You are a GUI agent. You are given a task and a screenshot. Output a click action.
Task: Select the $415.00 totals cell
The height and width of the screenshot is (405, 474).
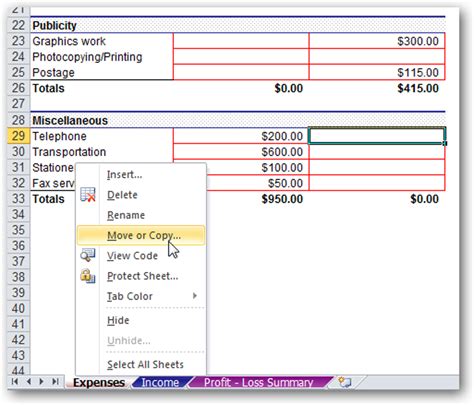pyautogui.click(x=377, y=88)
